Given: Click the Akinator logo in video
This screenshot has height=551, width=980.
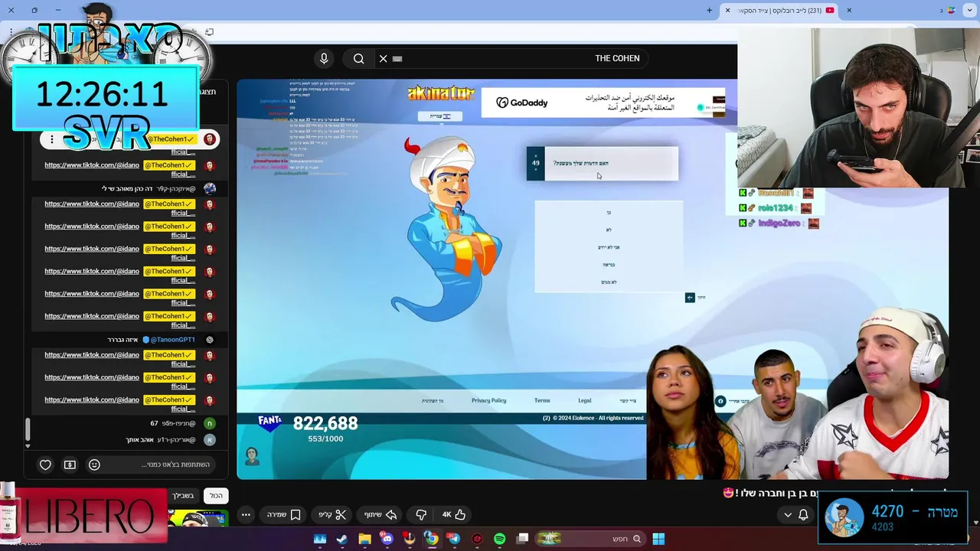Looking at the screenshot, I should coord(441,93).
